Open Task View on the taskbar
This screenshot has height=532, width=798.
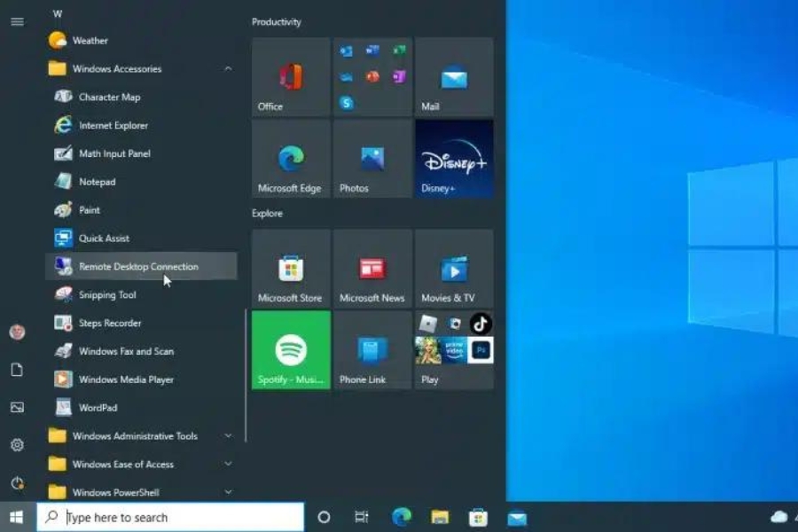[362, 517]
